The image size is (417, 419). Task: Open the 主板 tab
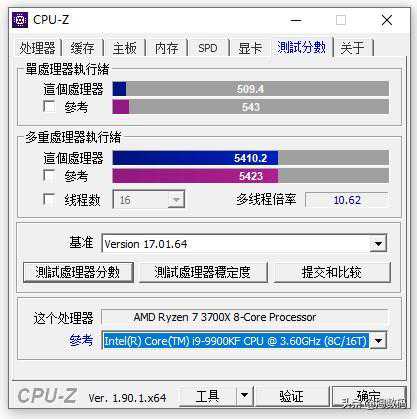[124, 49]
